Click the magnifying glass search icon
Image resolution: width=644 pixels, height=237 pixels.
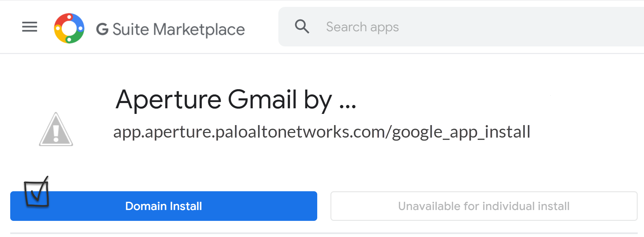click(x=302, y=26)
